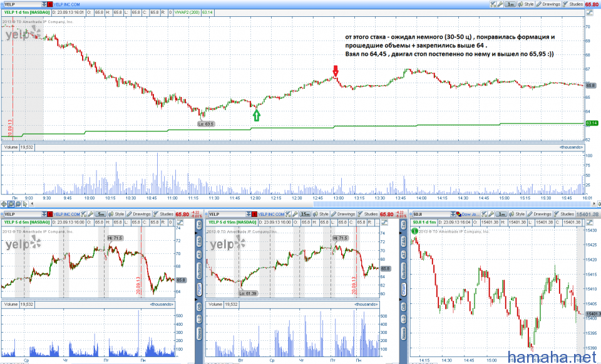Select pointer cursor tool below main chart

click(25, 204)
